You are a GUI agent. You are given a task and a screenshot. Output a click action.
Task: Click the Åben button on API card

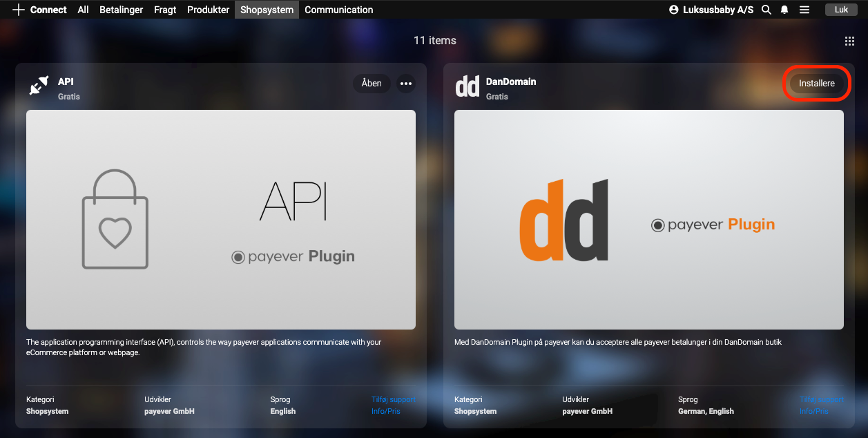372,84
